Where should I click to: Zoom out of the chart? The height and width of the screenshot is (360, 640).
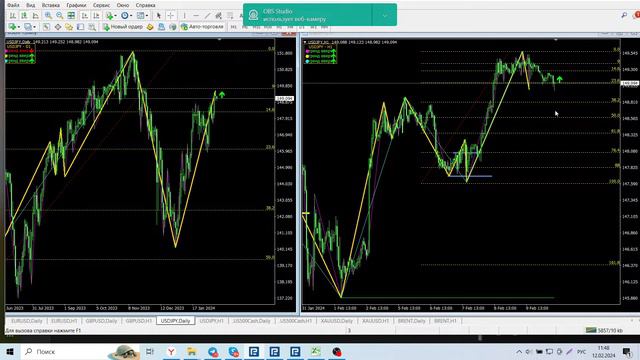click(60, 16)
